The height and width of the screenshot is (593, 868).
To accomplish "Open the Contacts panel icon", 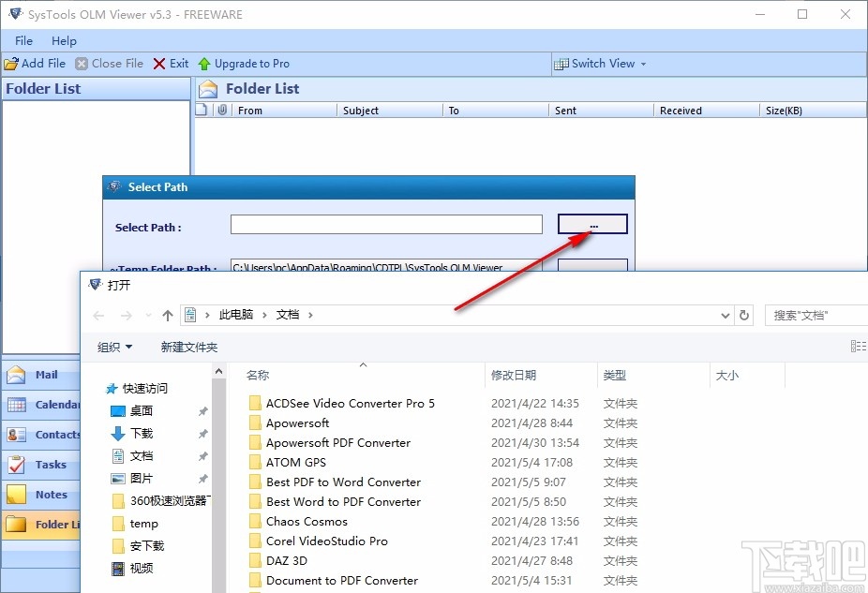I will point(19,434).
